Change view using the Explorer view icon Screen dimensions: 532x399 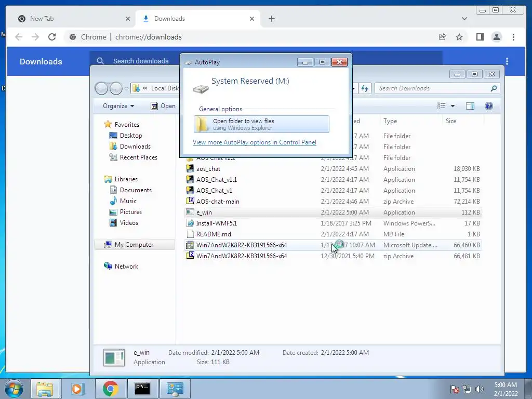(442, 106)
